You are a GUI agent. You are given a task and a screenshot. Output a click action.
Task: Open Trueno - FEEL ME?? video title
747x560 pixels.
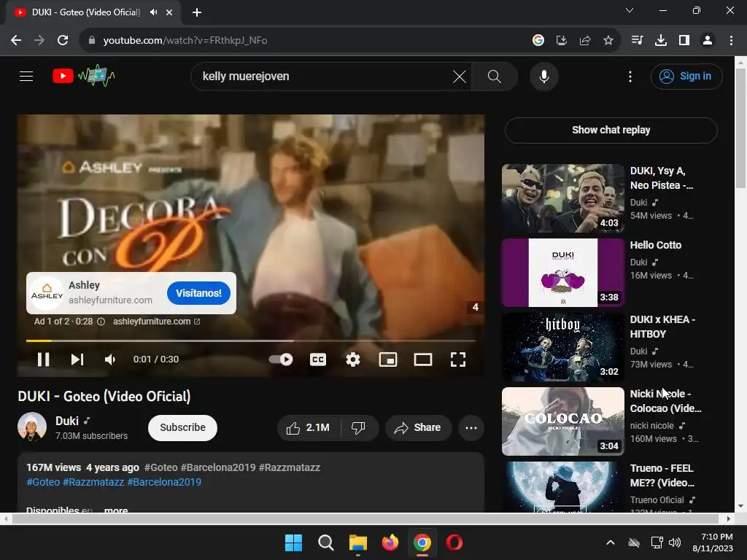click(662, 475)
